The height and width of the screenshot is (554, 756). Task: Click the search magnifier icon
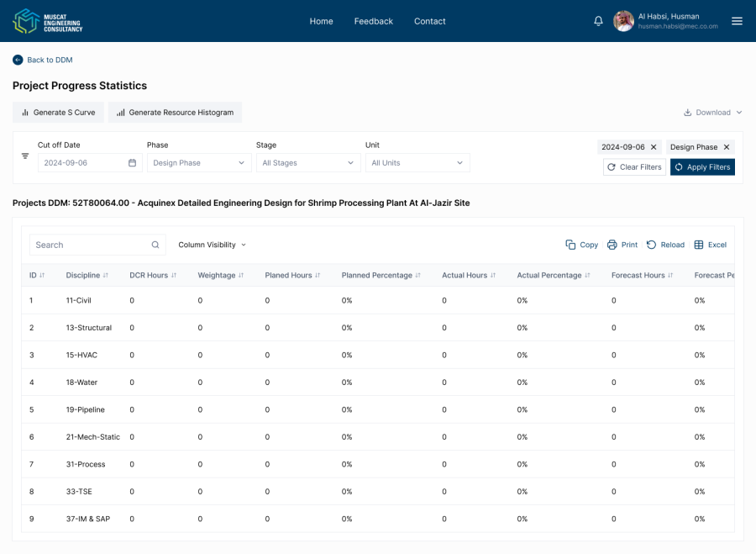[155, 245]
